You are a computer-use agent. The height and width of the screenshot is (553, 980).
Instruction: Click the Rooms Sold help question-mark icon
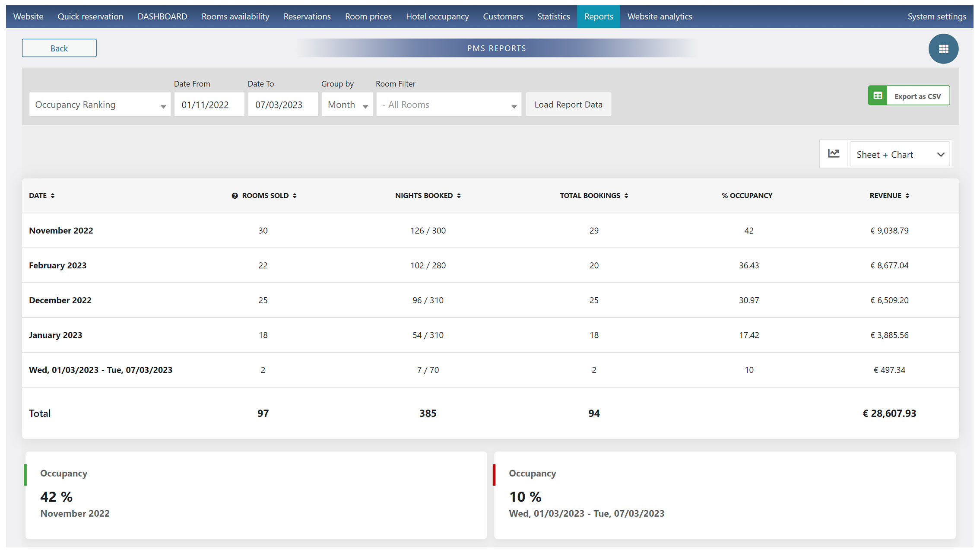[x=235, y=196]
